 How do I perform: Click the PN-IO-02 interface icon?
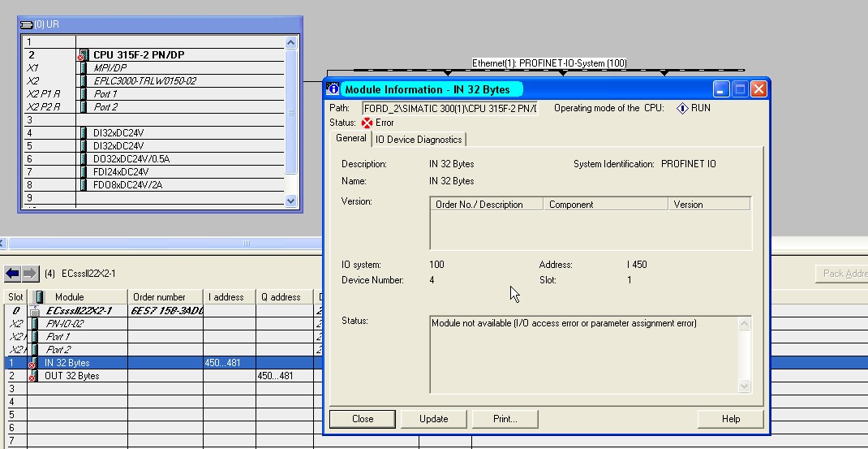(35, 324)
